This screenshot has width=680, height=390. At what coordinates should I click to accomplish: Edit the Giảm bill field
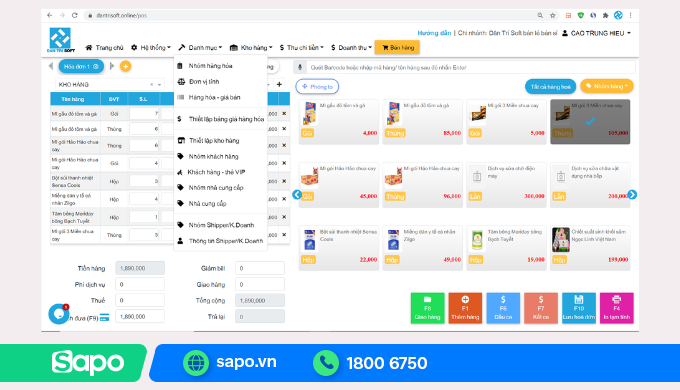pyautogui.click(x=260, y=269)
